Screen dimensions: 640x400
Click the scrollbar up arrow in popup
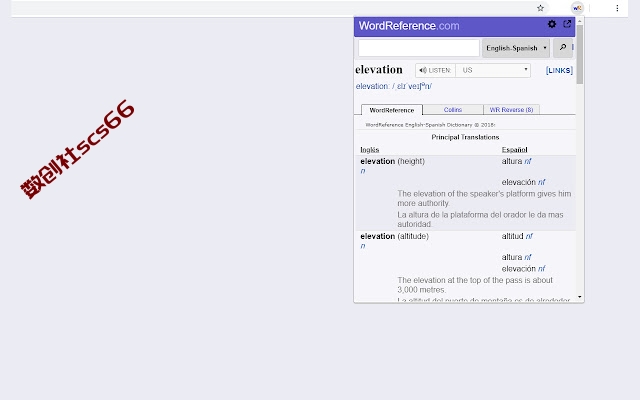(580, 21)
